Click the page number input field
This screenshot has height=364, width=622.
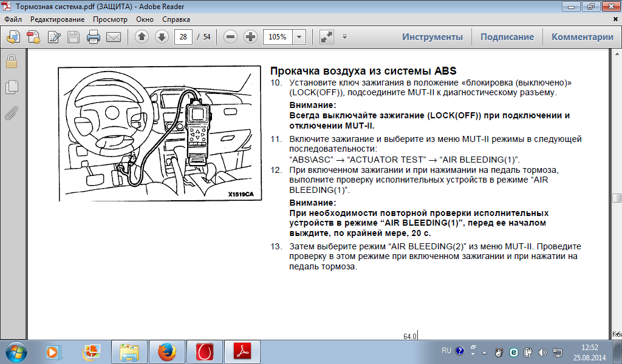pyautogui.click(x=183, y=37)
